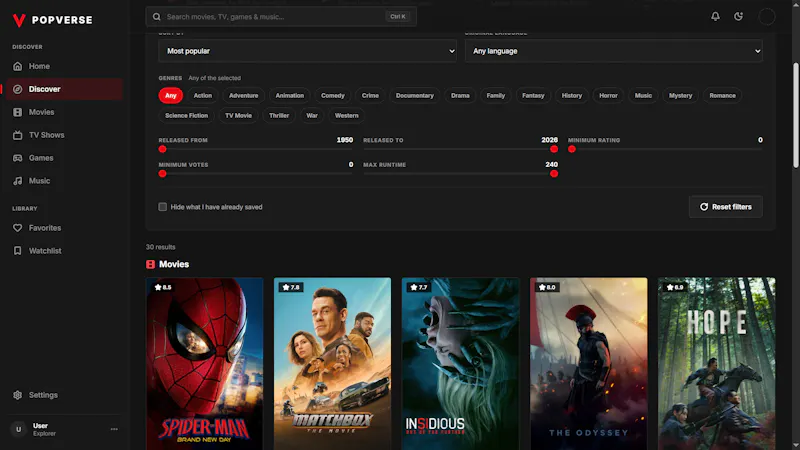800x450 pixels.
Task: Open the user options ellipsis icon
Action: 114,429
